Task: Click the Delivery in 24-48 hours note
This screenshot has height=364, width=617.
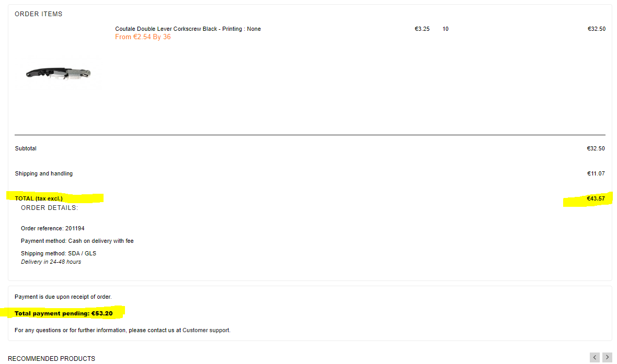Action: click(x=51, y=262)
